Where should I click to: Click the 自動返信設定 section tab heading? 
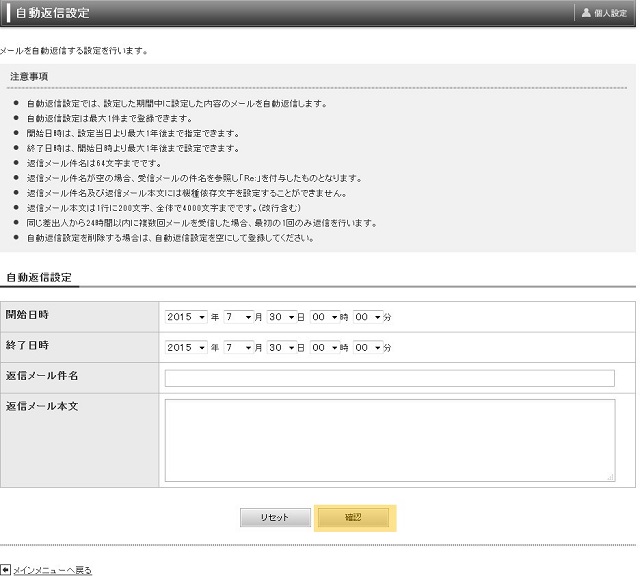(x=39, y=278)
